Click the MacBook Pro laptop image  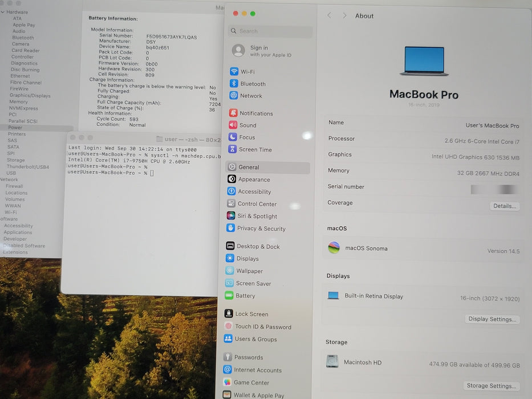(424, 61)
